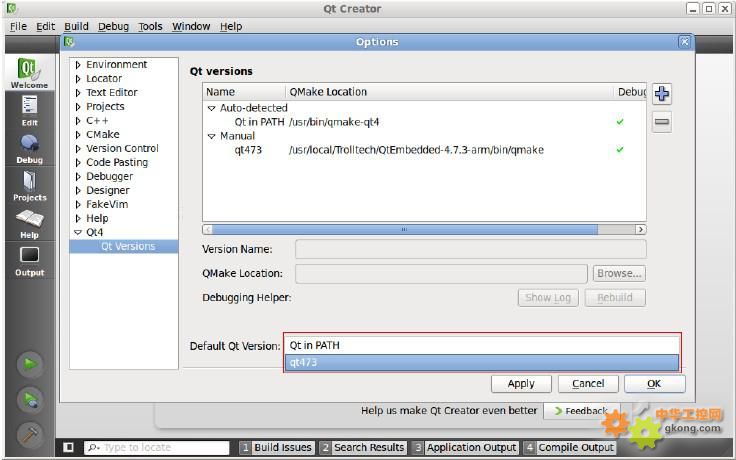
Task: Select the qt473 manual version row
Action: (424, 150)
